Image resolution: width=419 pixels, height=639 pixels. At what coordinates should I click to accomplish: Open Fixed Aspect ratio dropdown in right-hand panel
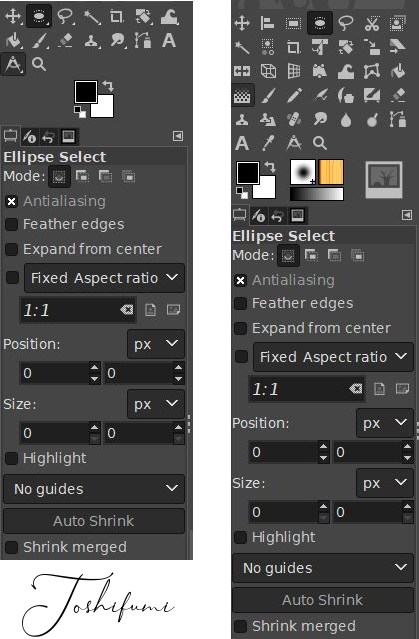point(333,357)
